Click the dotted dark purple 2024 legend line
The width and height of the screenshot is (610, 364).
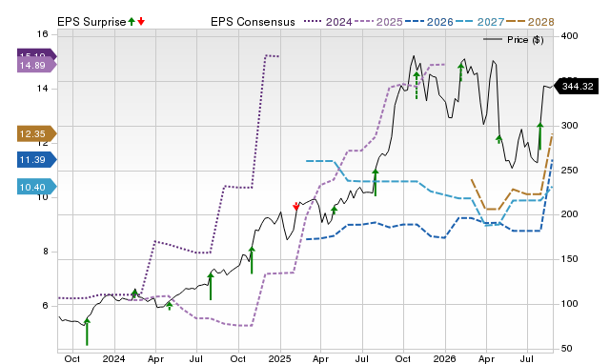tap(313, 22)
